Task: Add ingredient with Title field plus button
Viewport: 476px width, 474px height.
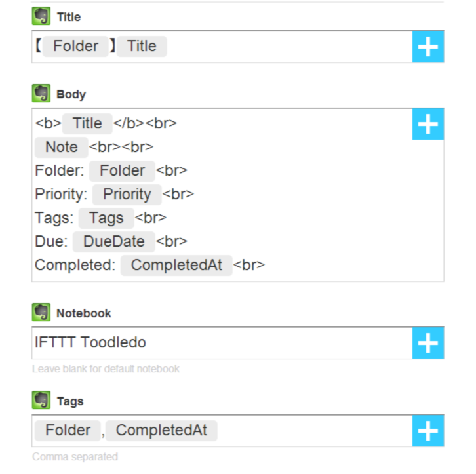Action: pyautogui.click(x=427, y=47)
